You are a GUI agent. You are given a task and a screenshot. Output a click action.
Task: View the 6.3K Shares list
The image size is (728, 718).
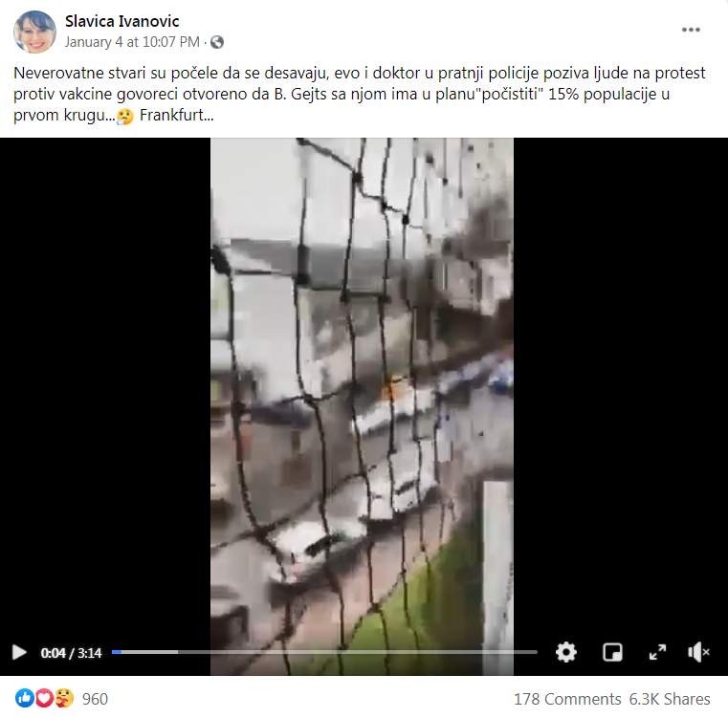670,699
